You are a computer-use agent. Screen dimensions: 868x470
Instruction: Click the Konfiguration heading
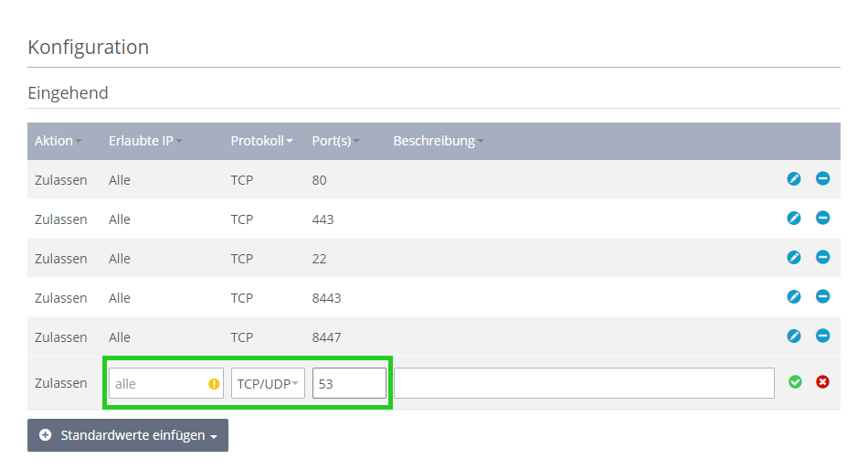tap(89, 48)
